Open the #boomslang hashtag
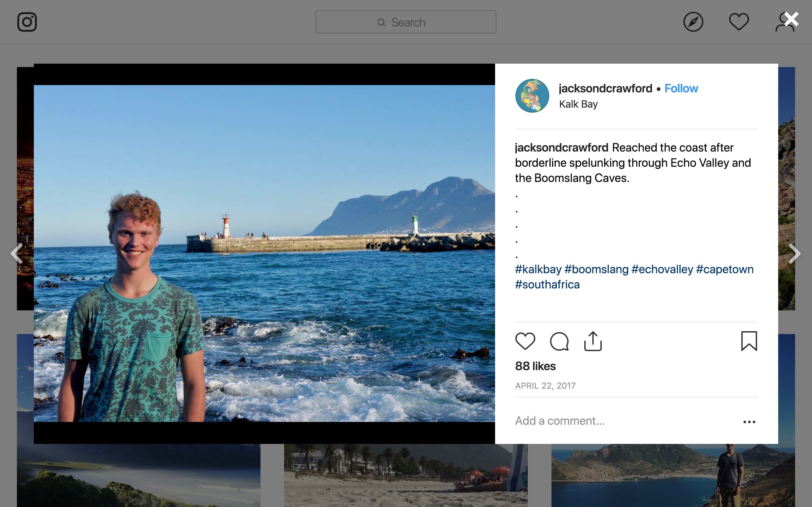This screenshot has width=812, height=507. tap(596, 269)
